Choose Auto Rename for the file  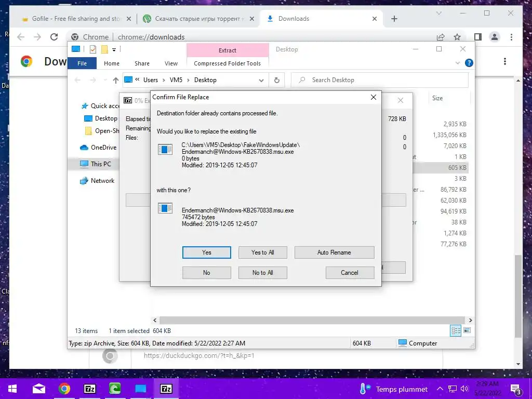coord(334,252)
